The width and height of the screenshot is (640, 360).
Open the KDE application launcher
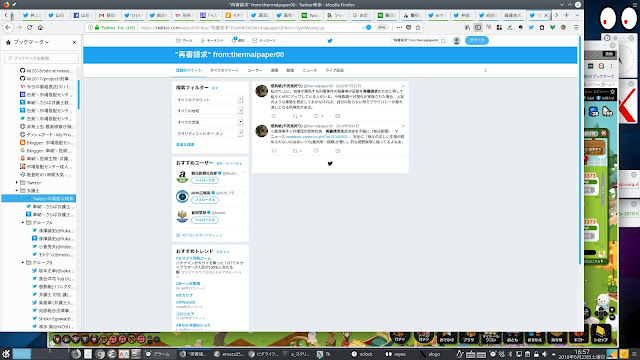pyautogui.click(x=6, y=354)
